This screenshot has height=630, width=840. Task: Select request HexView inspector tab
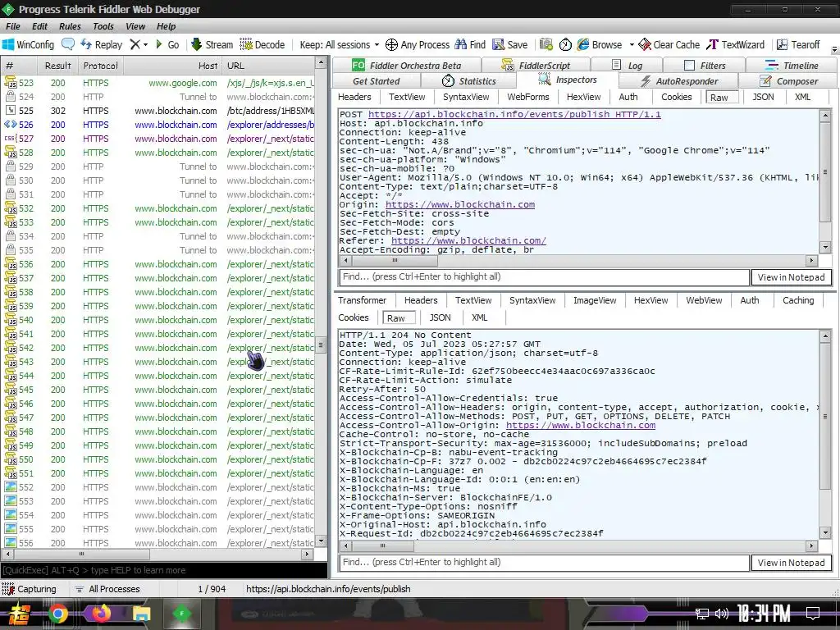583,97
